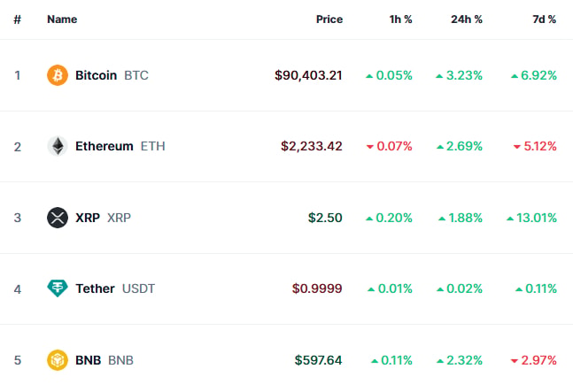Image resolution: width=573 pixels, height=392 pixels.
Task: Click Bitcoin price $90,403.21
Action: pos(308,75)
